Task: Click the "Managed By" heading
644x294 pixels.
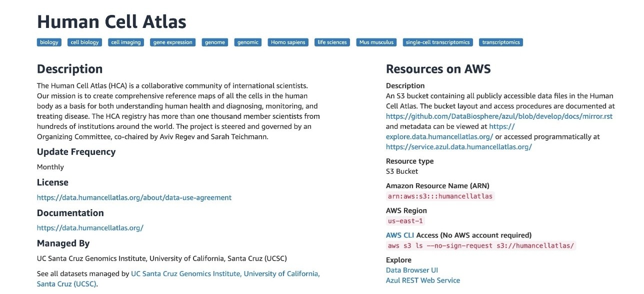Action: (63, 244)
